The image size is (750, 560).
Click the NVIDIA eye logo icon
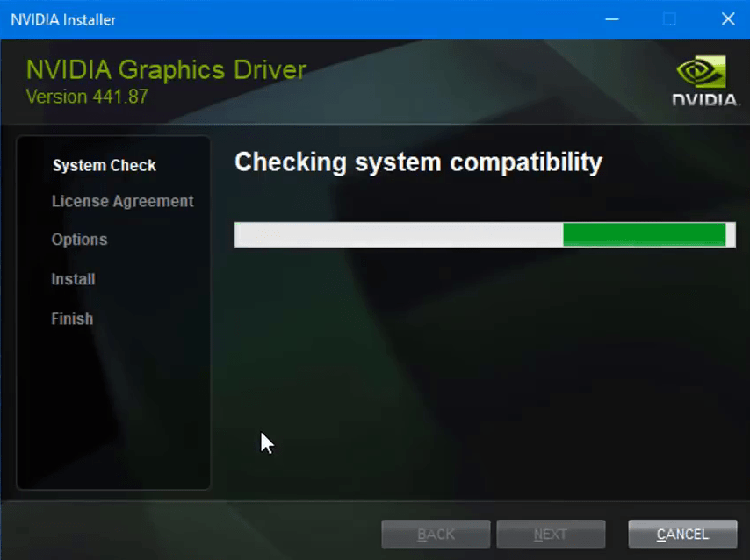pyautogui.click(x=701, y=72)
